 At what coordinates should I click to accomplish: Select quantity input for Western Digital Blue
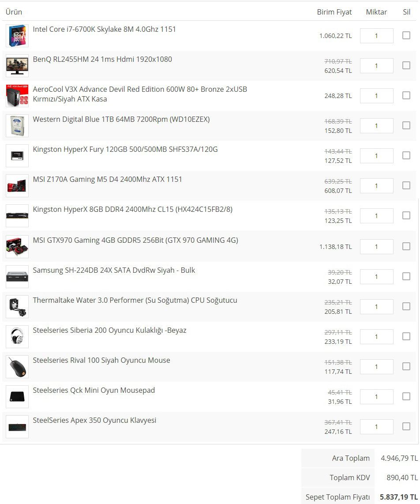[377, 126]
